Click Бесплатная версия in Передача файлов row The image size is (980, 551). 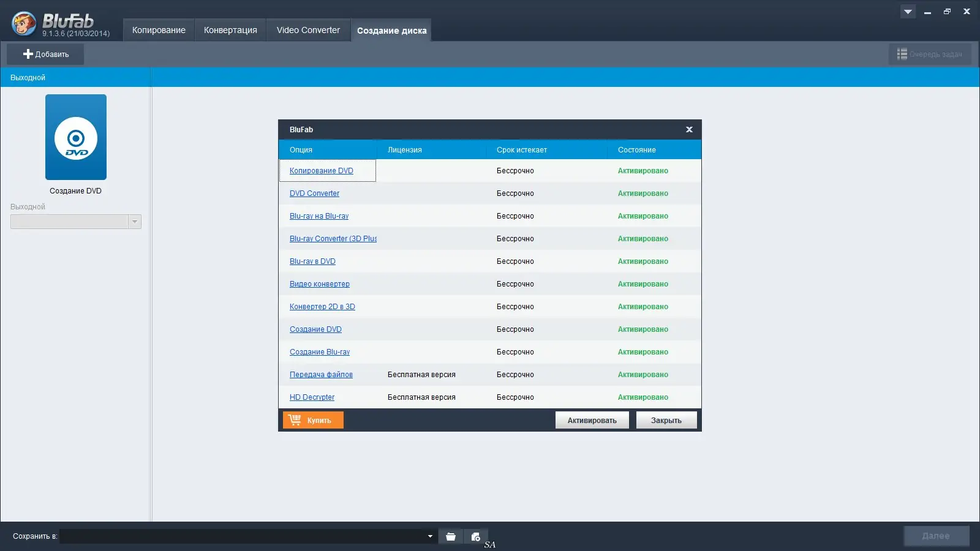(x=421, y=375)
